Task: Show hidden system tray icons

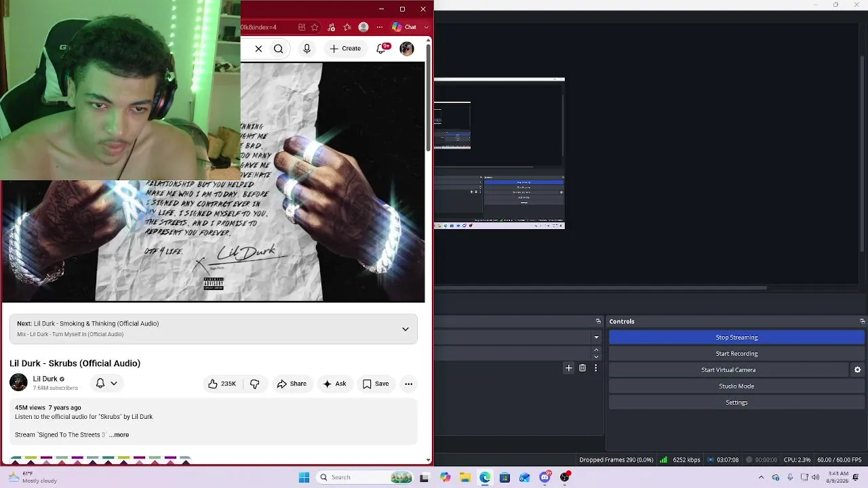Action: [x=761, y=477]
